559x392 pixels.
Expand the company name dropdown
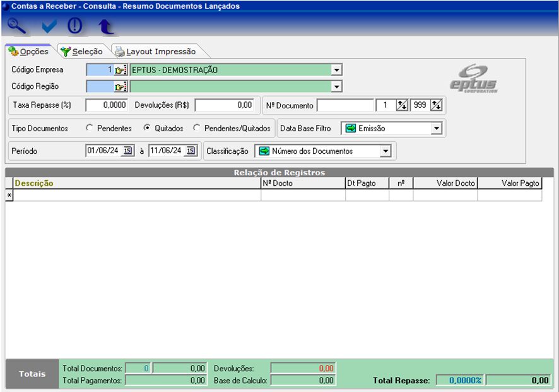click(336, 70)
